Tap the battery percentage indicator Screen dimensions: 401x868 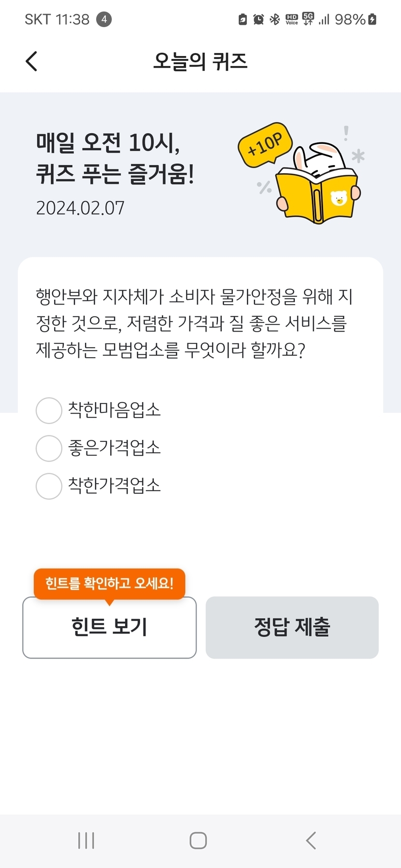point(350,19)
